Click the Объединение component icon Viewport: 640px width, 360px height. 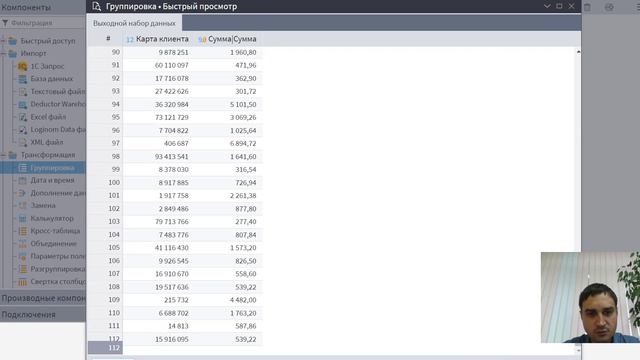pos(23,244)
